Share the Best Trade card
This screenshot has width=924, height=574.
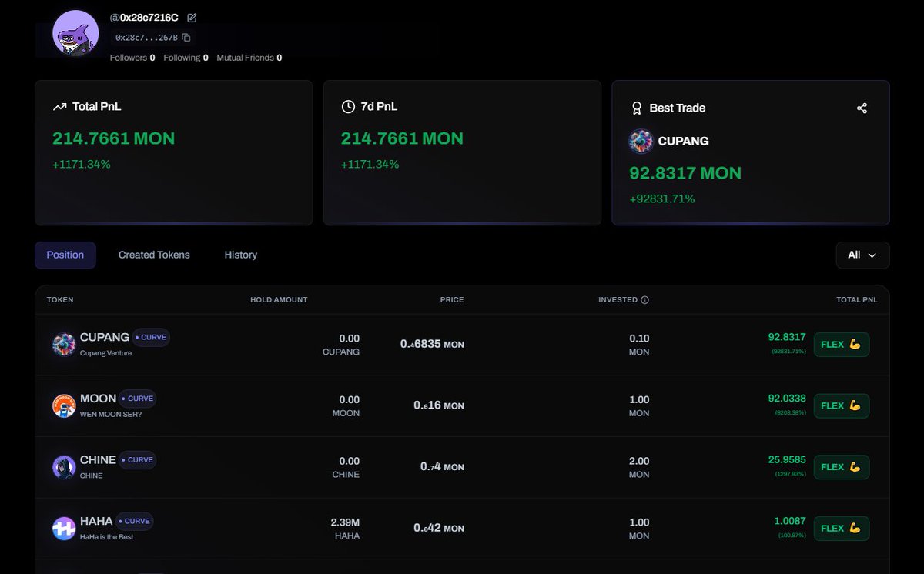click(x=862, y=108)
